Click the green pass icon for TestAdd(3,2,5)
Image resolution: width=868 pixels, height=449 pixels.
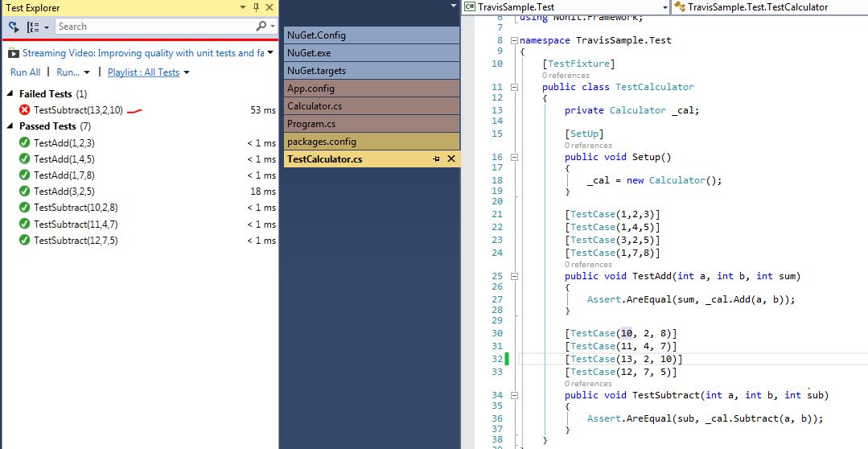click(25, 192)
